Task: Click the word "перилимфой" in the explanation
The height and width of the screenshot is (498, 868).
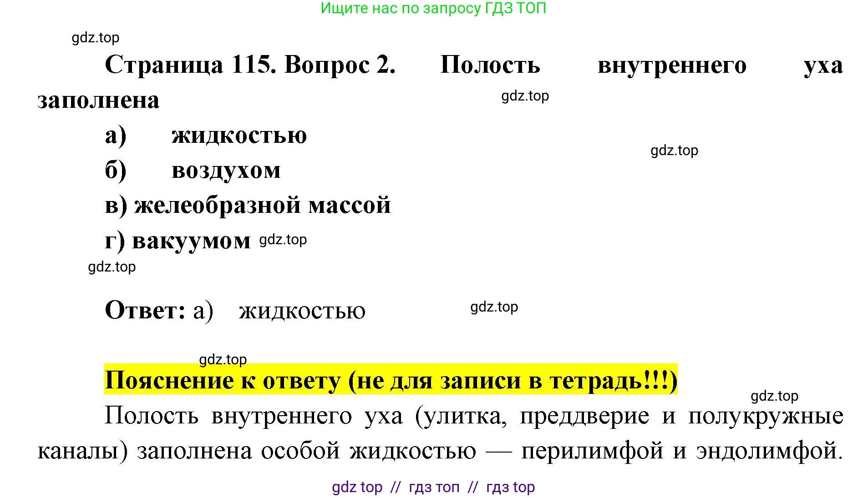Action: pyautogui.click(x=592, y=451)
